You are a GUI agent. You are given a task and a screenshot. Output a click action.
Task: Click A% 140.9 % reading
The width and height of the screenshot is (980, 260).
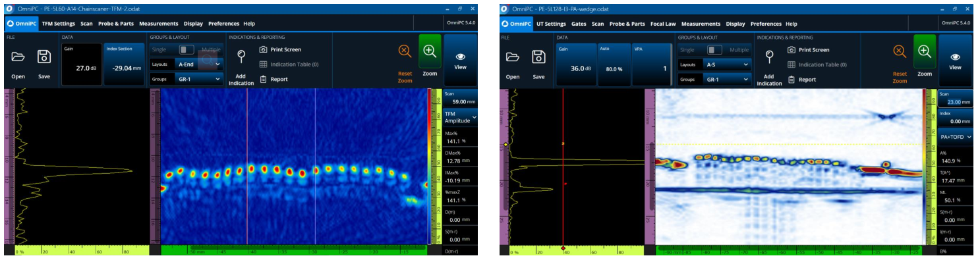pos(955,157)
